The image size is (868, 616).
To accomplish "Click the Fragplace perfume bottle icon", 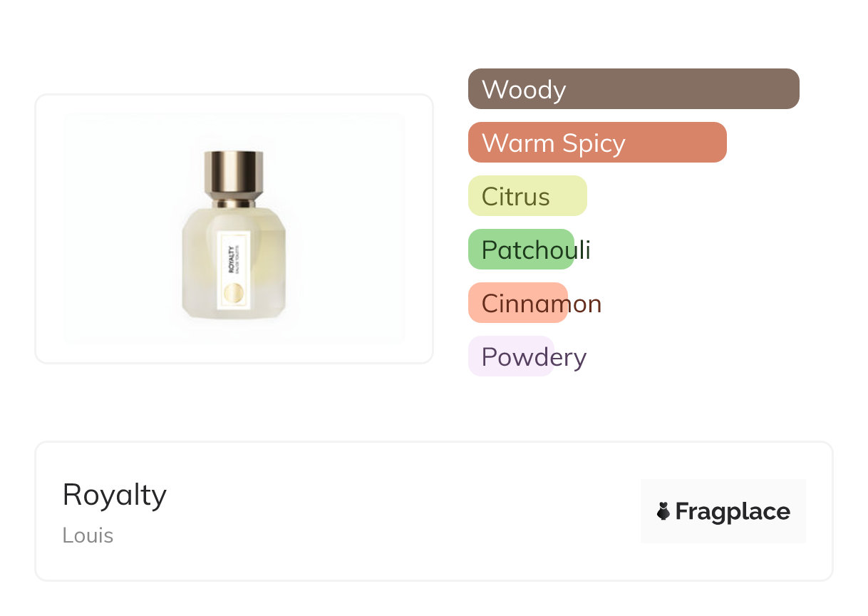I will coord(663,511).
